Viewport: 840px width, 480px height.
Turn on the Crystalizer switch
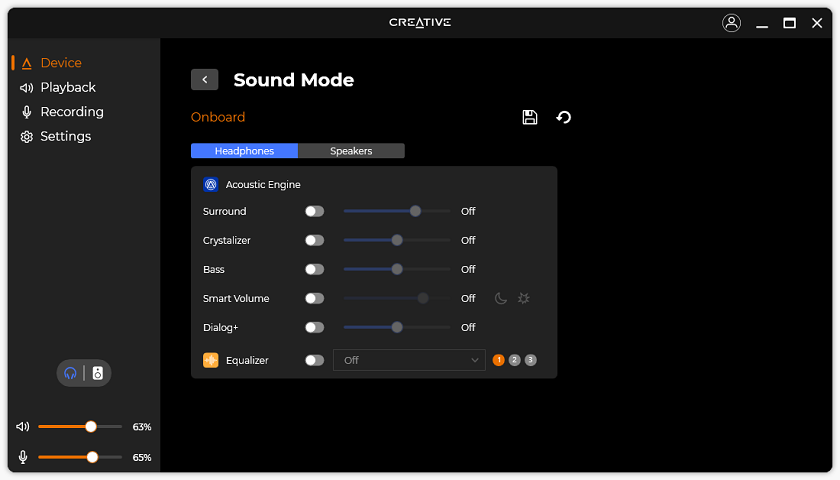[x=314, y=240]
